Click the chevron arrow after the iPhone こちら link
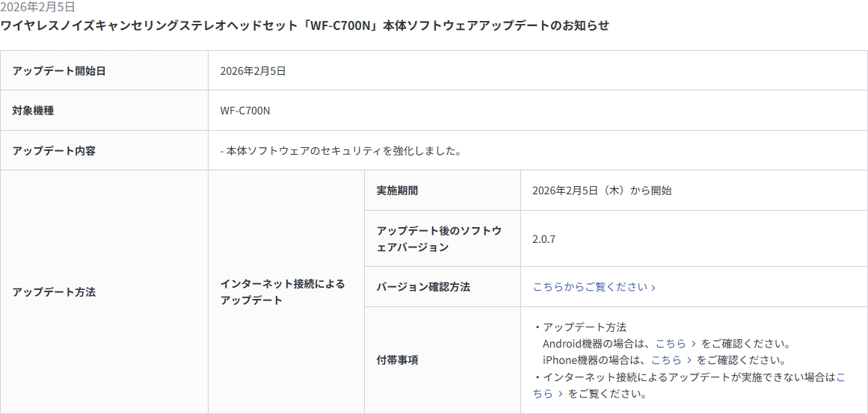The height and width of the screenshot is (414, 868). 689,360
